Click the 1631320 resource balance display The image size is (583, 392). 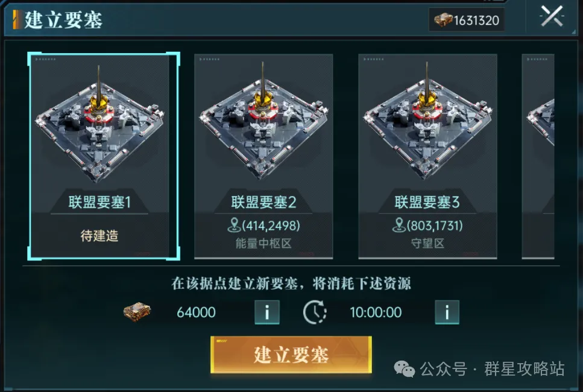(467, 20)
